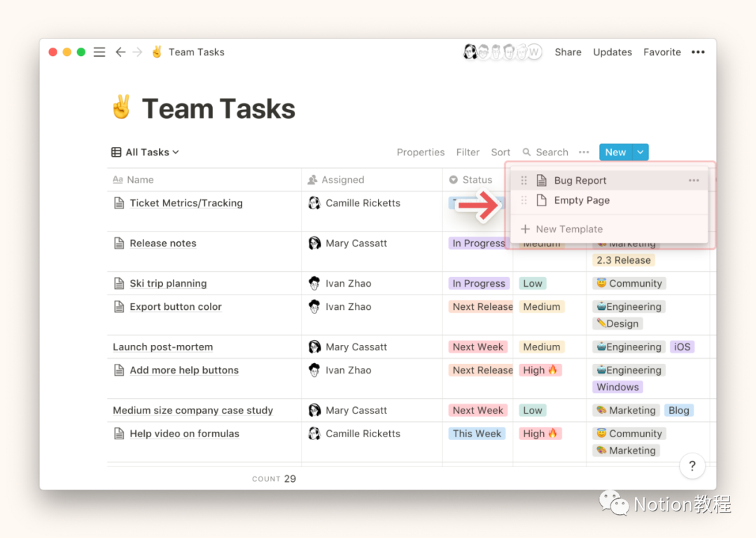
Task: Click the forward navigation arrow
Action: 137,52
